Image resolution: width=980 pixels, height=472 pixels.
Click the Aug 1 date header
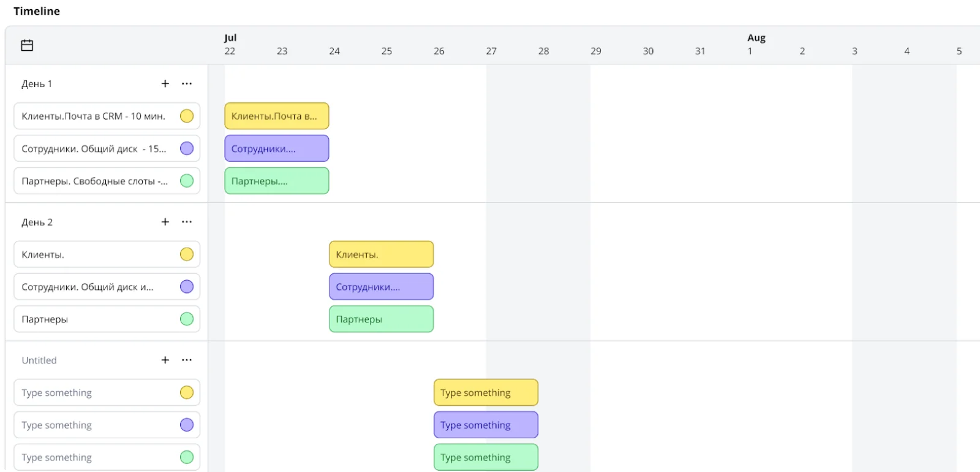(751, 51)
